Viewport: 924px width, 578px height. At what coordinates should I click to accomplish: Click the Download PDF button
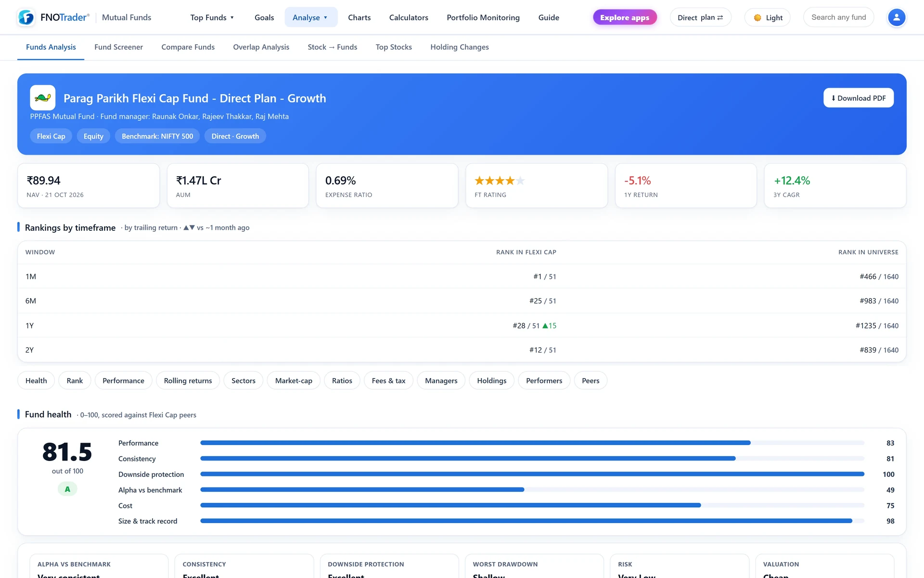point(859,98)
